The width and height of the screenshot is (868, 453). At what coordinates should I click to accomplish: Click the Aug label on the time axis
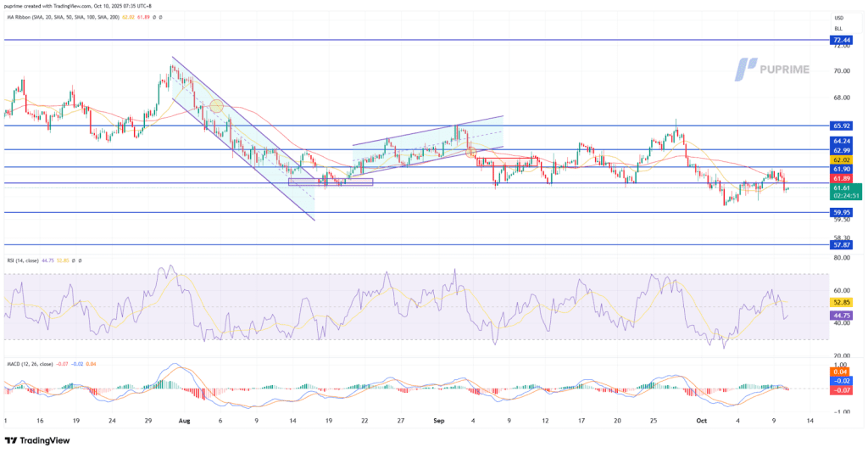(x=183, y=420)
